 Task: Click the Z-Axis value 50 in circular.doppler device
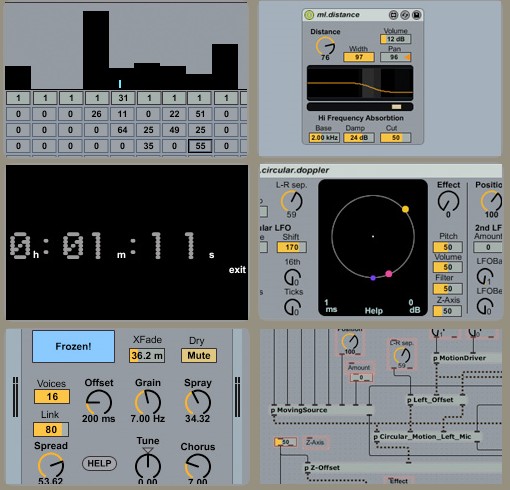click(447, 311)
